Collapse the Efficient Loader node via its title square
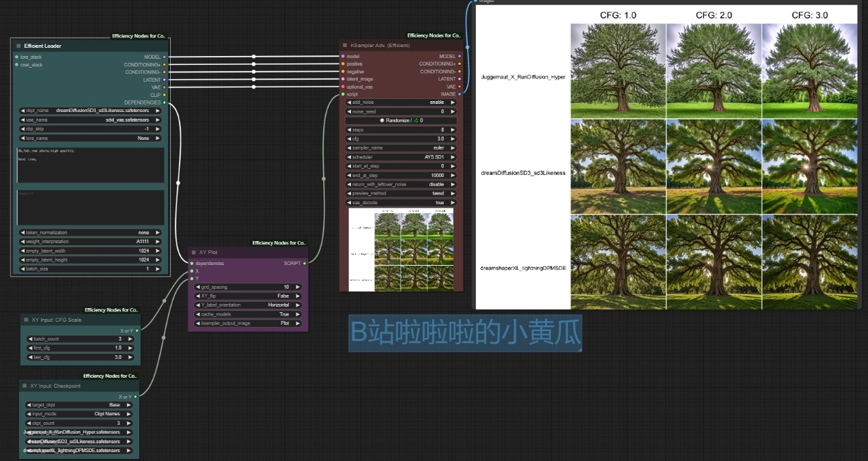The width and height of the screenshot is (868, 461). click(18, 46)
